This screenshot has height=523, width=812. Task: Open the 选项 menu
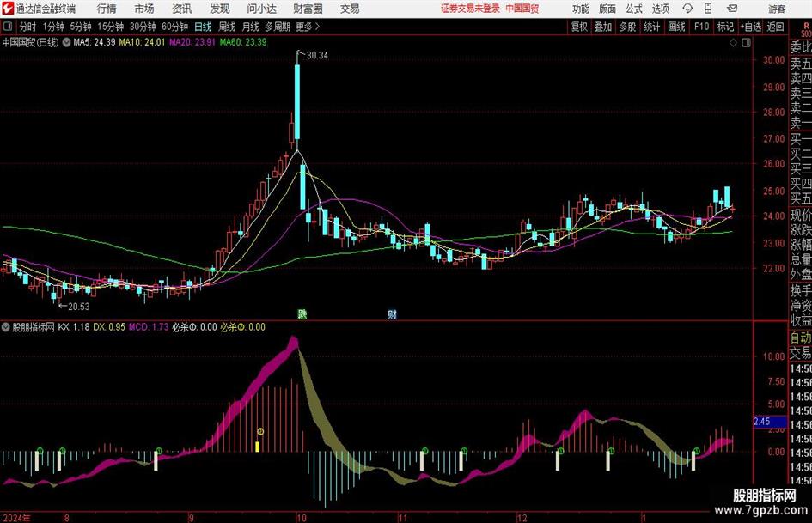tap(661, 9)
